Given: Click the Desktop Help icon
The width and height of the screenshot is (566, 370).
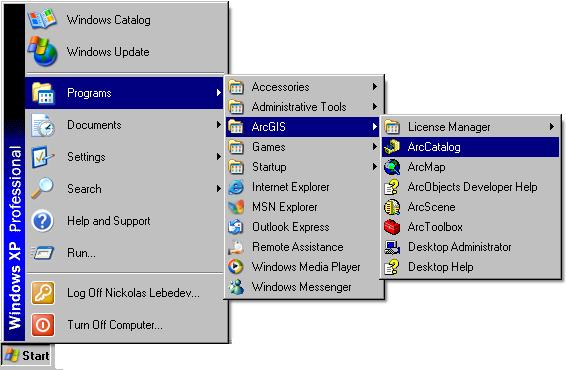Looking at the screenshot, I should tap(392, 267).
